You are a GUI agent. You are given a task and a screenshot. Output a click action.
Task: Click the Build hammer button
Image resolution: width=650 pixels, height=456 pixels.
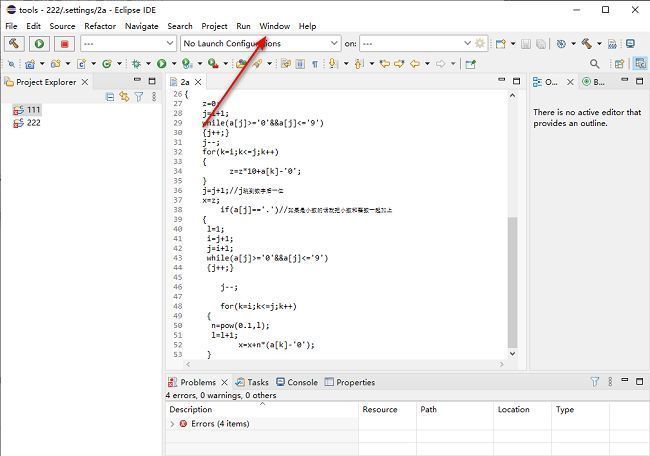coord(14,44)
